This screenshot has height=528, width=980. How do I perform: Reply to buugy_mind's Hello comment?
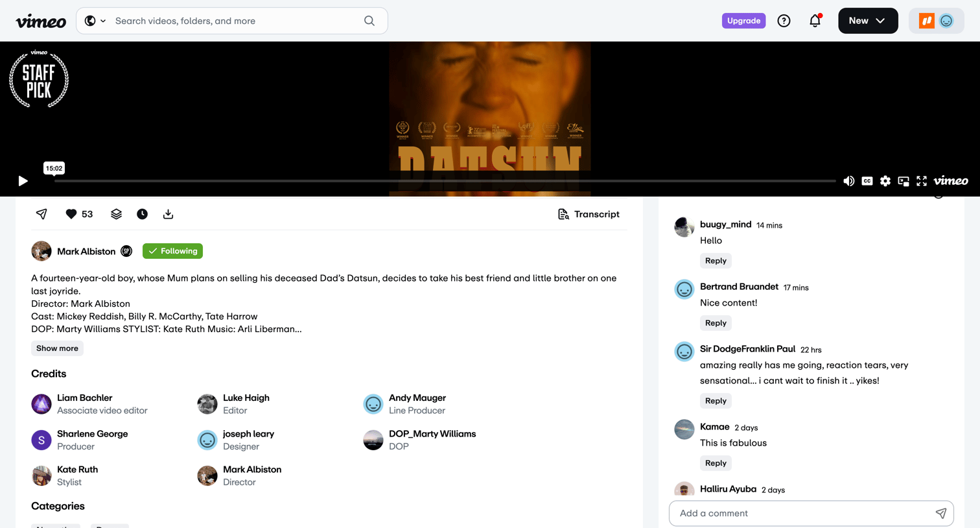tap(716, 261)
